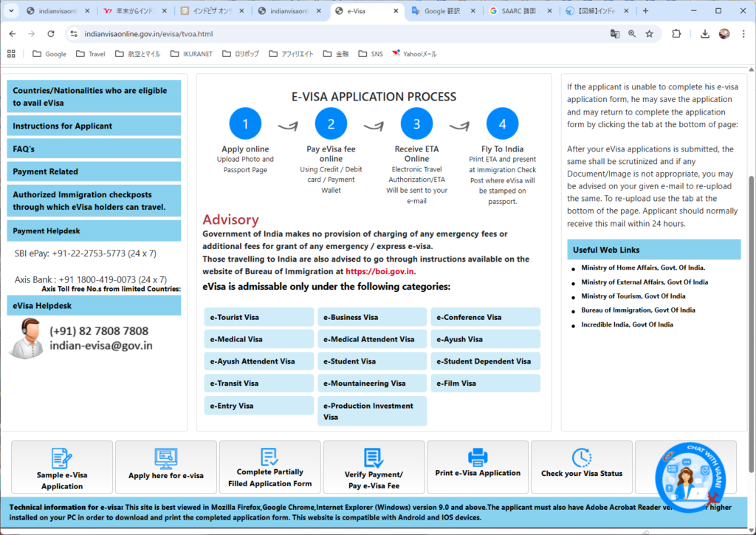Click the Print e-Visa Application printer icon
Image resolution: width=756 pixels, height=535 pixels.
tap(478, 457)
